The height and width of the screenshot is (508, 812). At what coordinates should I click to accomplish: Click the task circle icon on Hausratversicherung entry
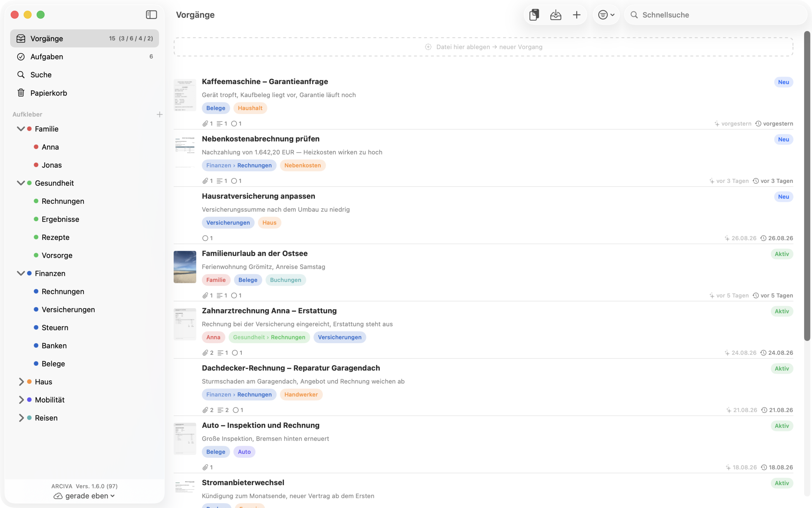click(x=205, y=238)
